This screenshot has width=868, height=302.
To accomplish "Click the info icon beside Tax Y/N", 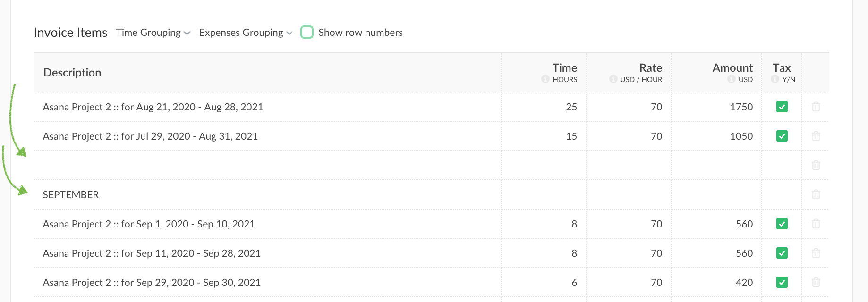I will pyautogui.click(x=775, y=79).
